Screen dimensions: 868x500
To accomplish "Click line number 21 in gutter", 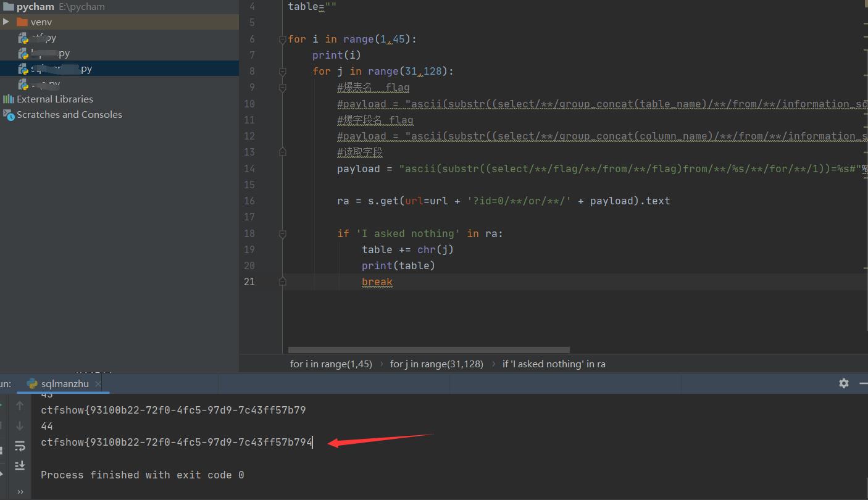I will [x=249, y=281].
